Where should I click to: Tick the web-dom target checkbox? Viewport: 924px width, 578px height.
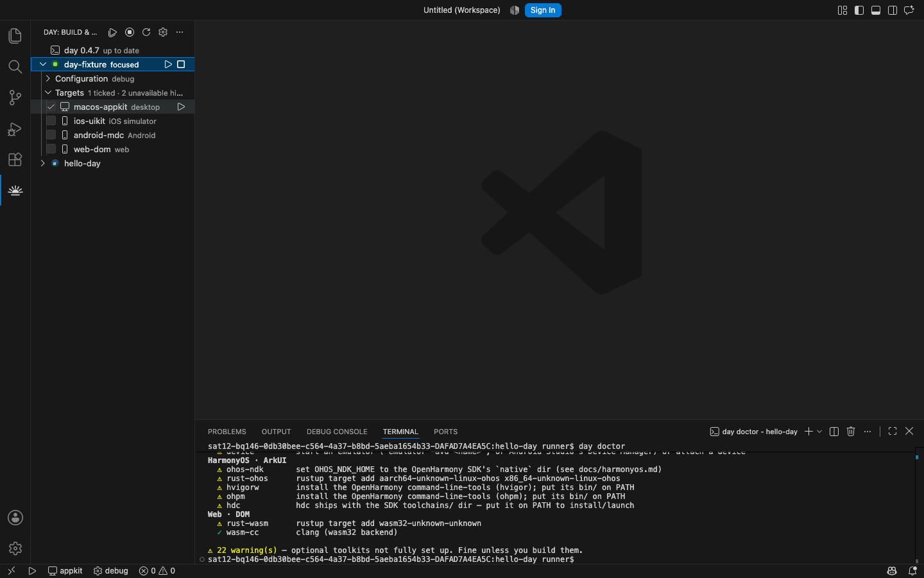pos(51,149)
